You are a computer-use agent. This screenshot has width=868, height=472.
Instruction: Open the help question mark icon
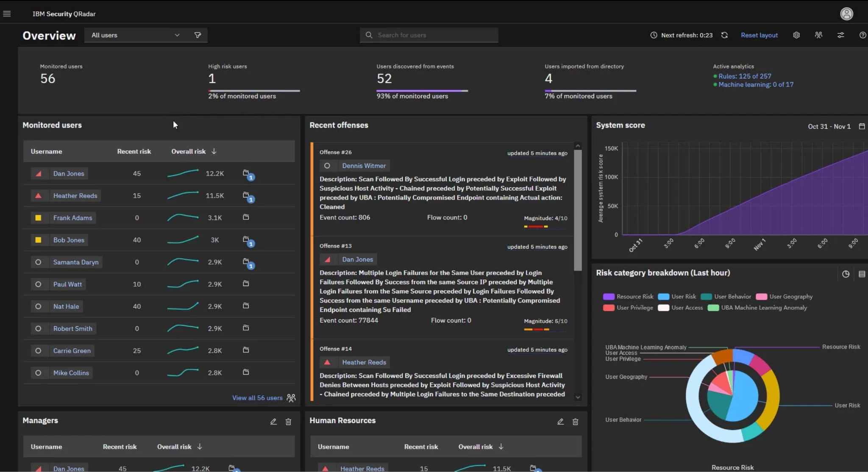coord(862,35)
